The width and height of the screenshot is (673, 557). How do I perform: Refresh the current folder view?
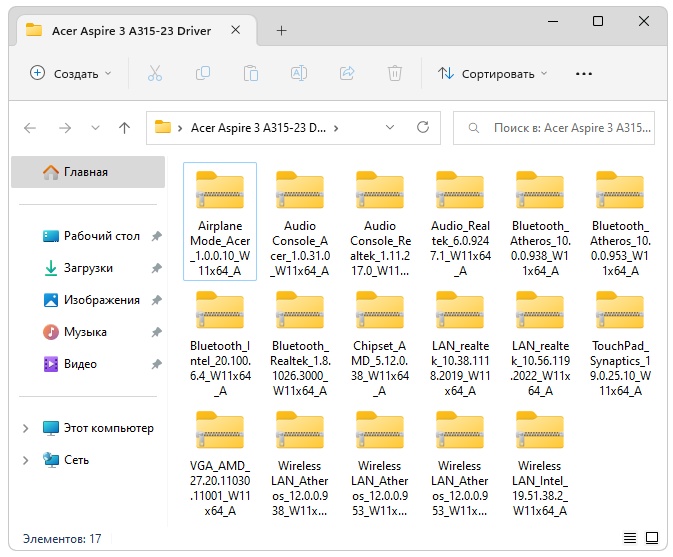423,128
